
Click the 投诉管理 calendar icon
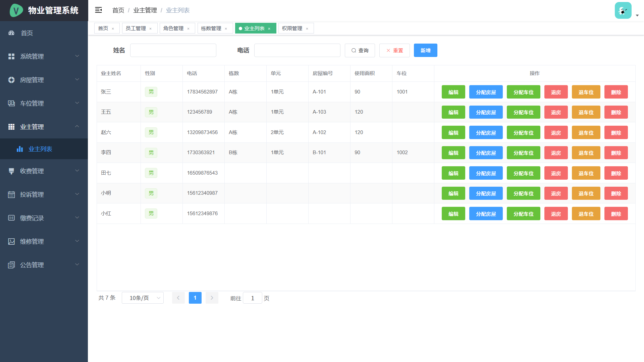[x=11, y=194]
